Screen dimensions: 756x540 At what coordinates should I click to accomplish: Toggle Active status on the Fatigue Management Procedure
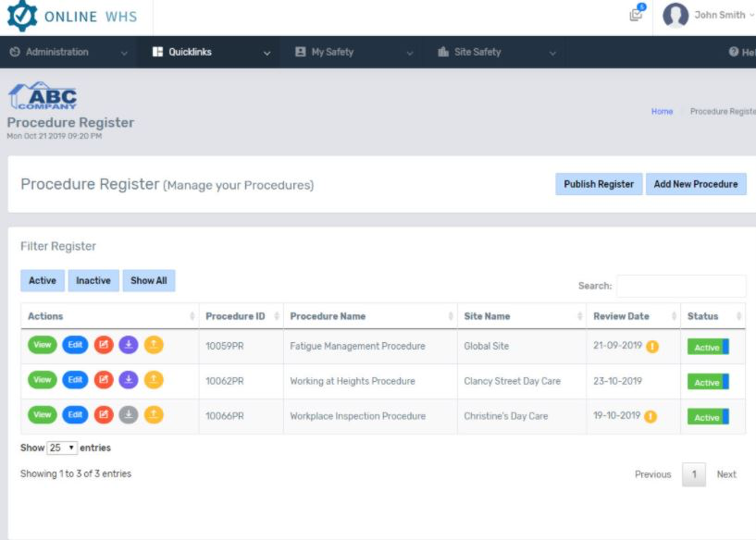pos(707,345)
